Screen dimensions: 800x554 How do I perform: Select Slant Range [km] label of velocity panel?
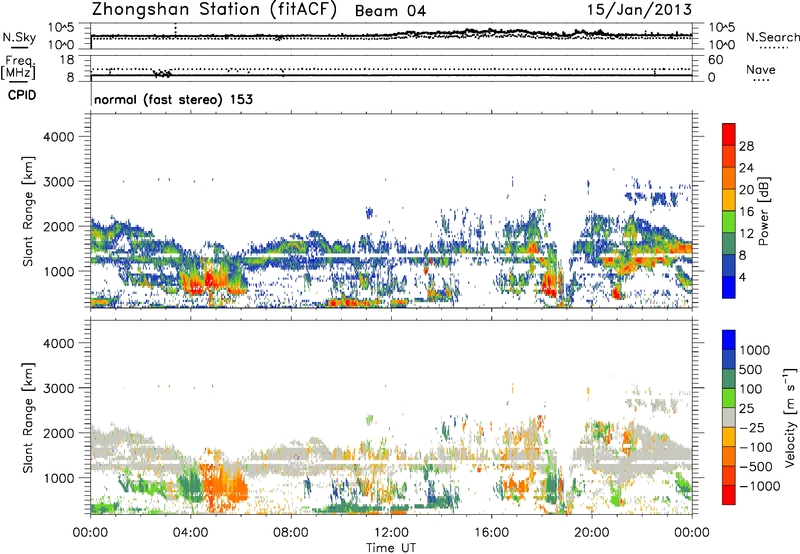(29, 418)
